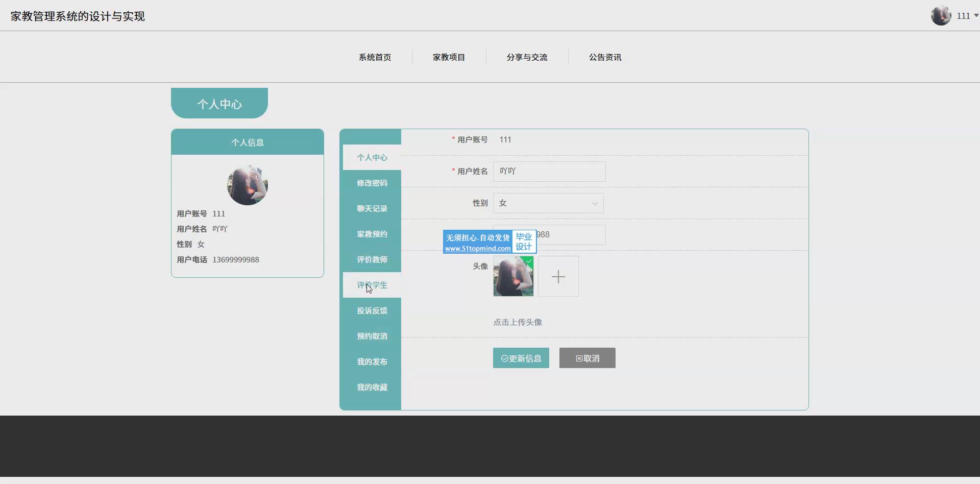Click profile photo in 个人信息 card

pyautogui.click(x=248, y=185)
